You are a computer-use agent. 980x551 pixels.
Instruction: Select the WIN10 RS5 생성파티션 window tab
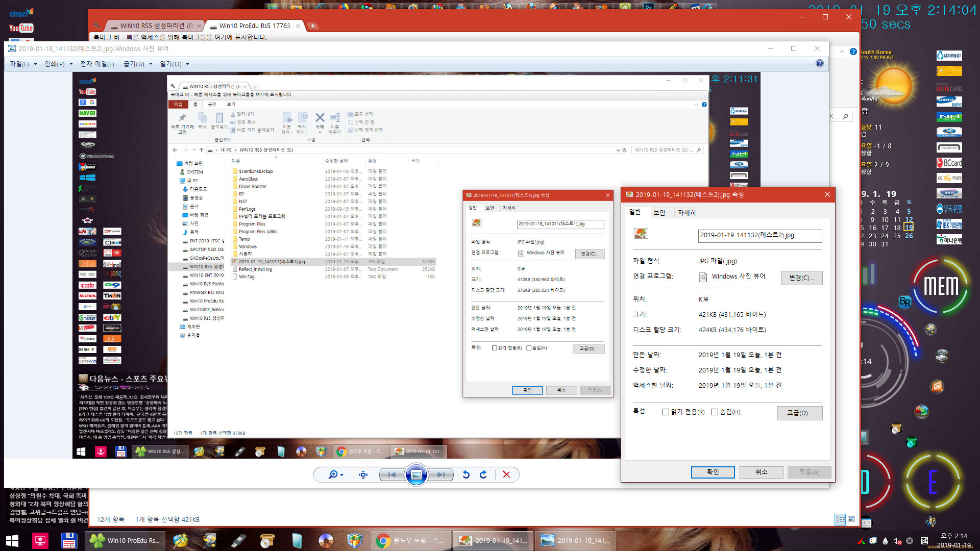[156, 26]
